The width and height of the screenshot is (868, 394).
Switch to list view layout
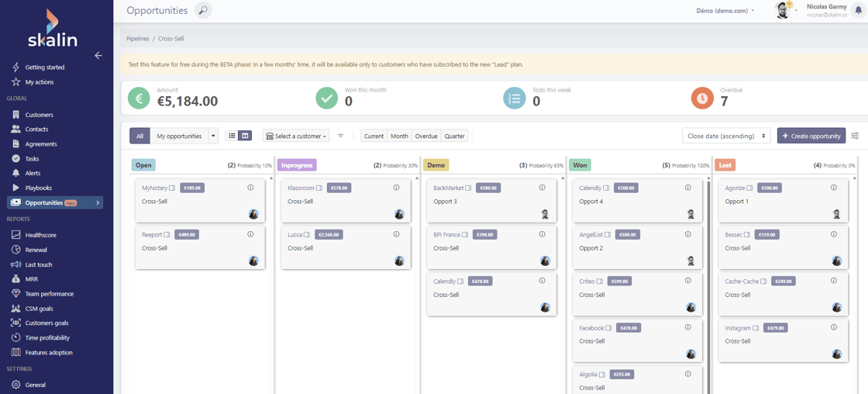coord(232,136)
